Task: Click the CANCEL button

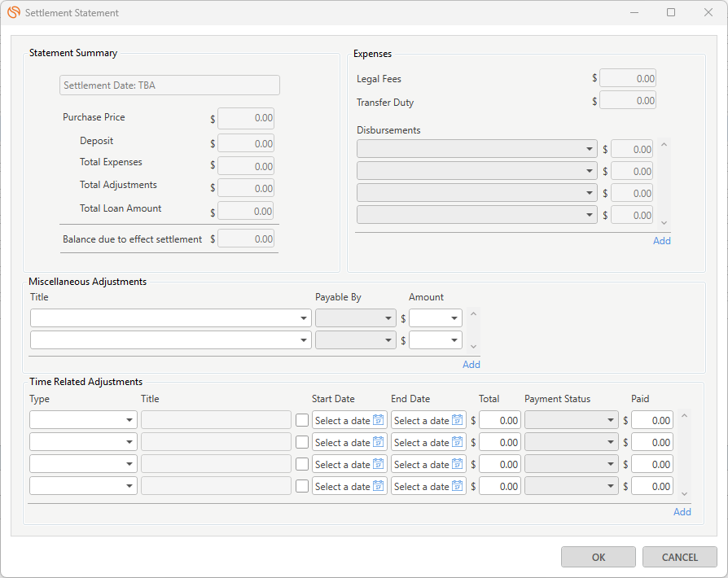Action: [x=680, y=557]
